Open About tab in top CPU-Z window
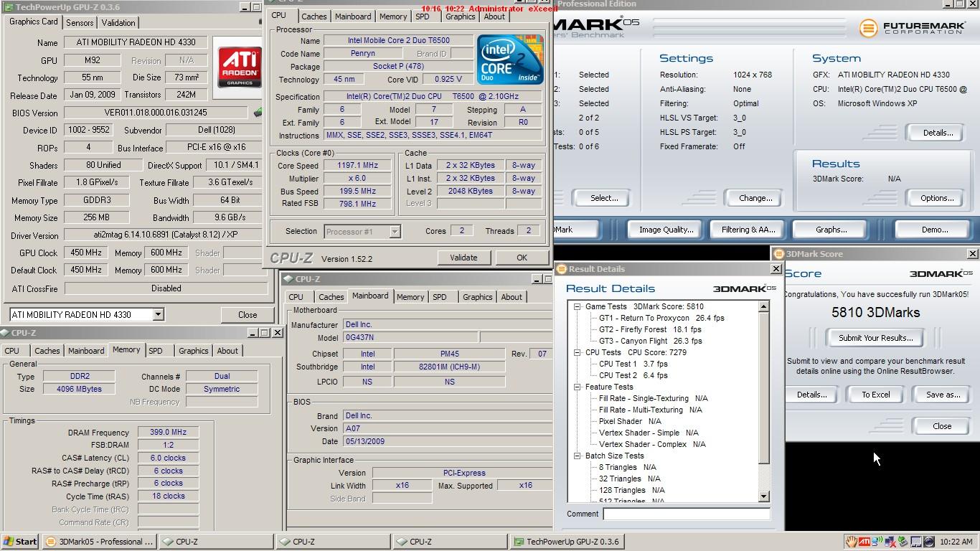This screenshot has width=980, height=551. point(494,17)
